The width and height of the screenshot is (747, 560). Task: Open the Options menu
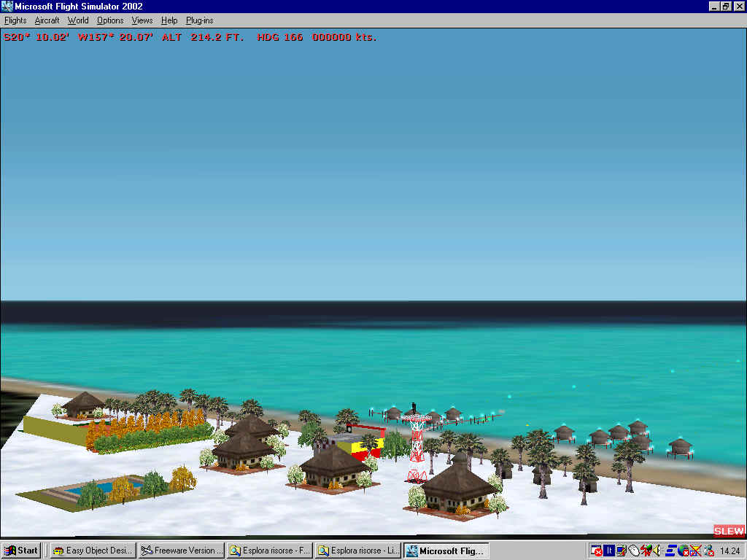110,20
